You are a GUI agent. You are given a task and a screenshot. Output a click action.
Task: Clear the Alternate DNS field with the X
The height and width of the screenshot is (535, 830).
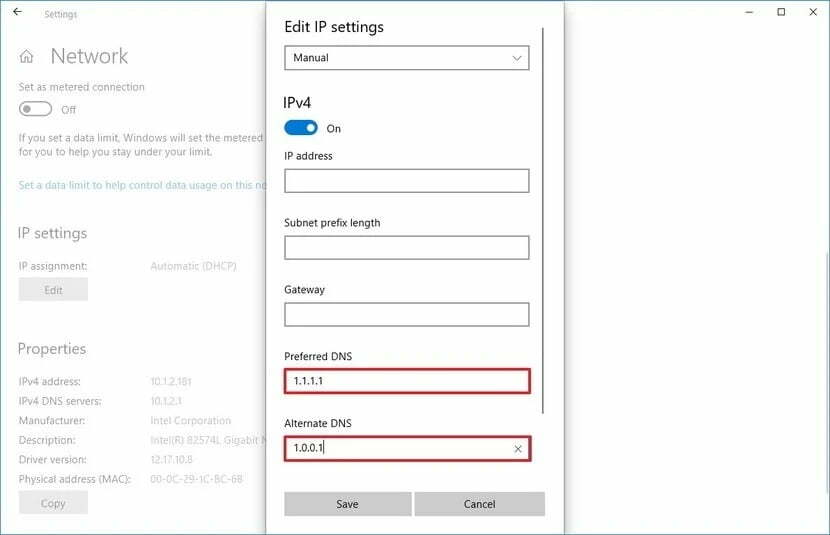[x=518, y=449]
